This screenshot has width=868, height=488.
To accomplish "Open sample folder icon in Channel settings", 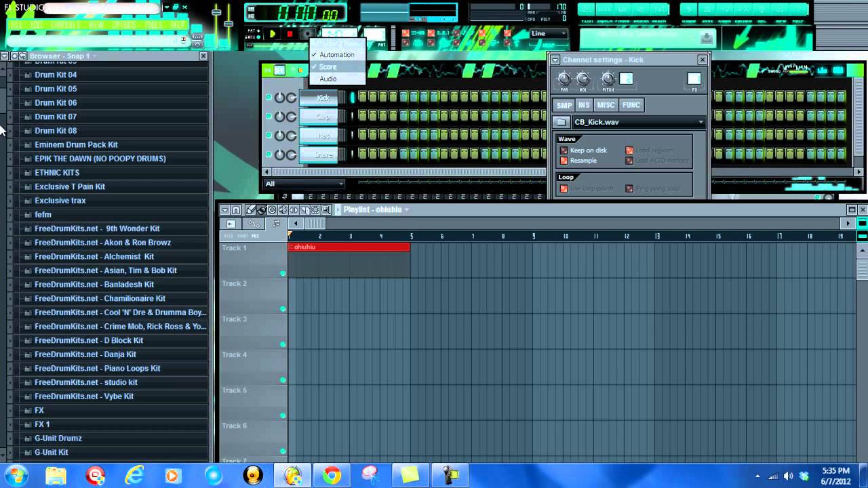I will (x=561, y=122).
